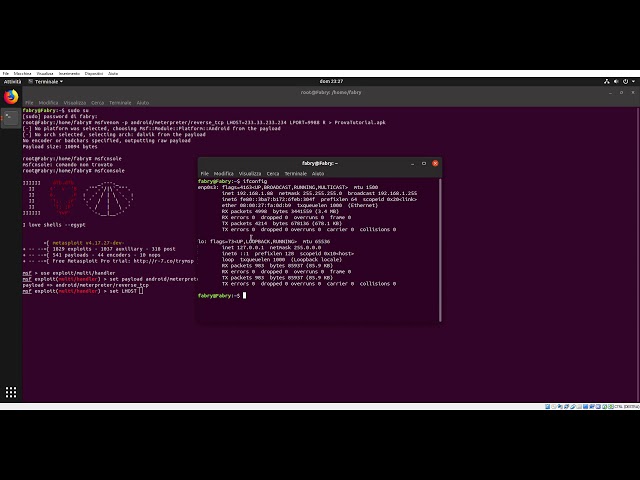Open Cerca menu in root terminal window
This screenshot has height=480, width=640.
98,103
